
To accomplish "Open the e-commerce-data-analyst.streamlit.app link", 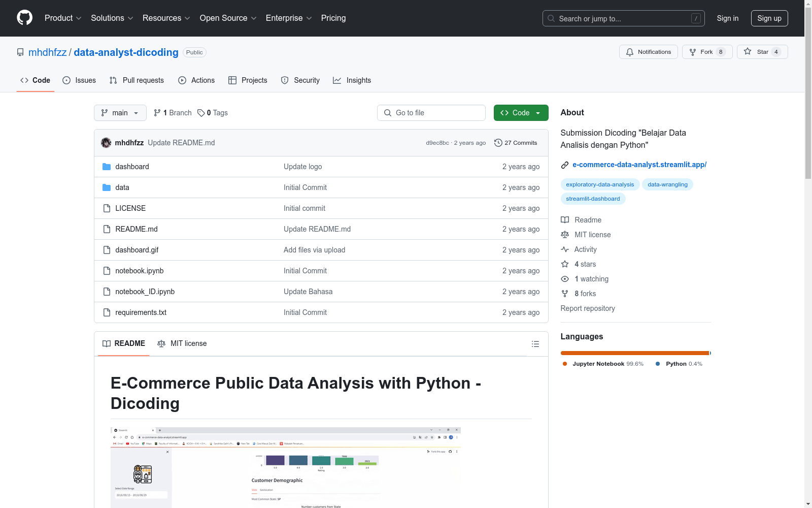I will coord(639,165).
